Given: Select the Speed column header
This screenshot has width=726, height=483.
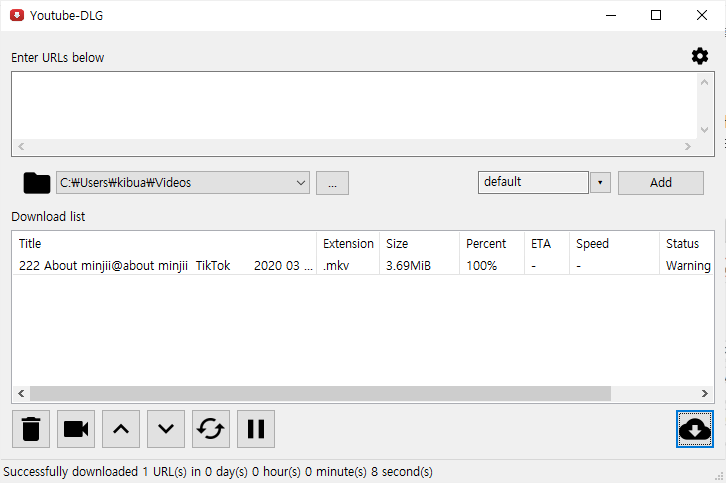Looking at the screenshot, I should tap(614, 244).
